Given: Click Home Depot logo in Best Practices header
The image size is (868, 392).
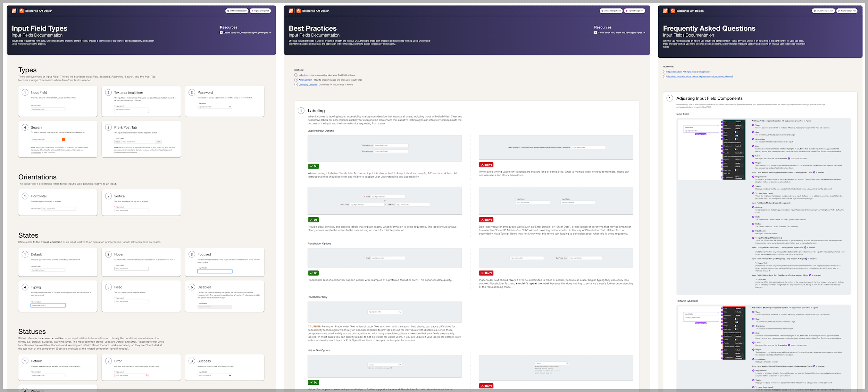Looking at the screenshot, I should pyautogui.click(x=291, y=11).
